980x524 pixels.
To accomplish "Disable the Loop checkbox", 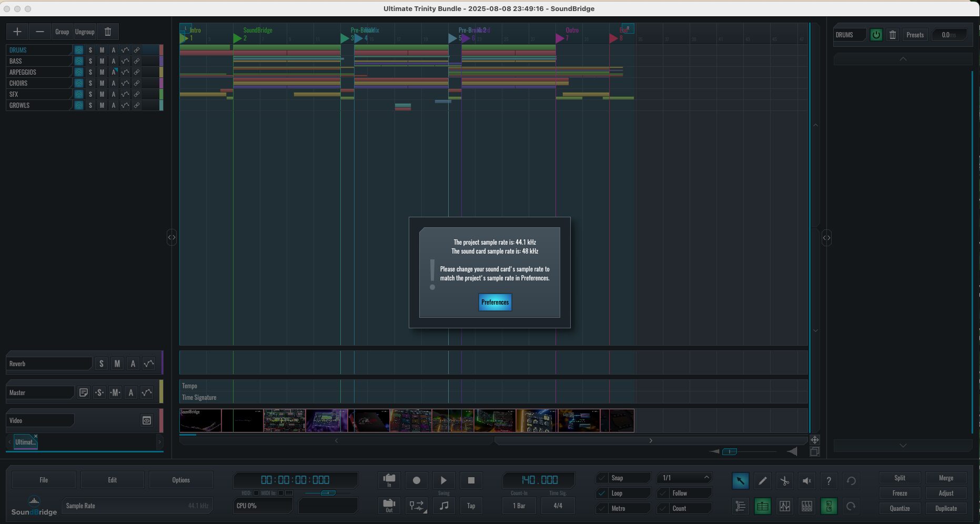I will (602, 493).
